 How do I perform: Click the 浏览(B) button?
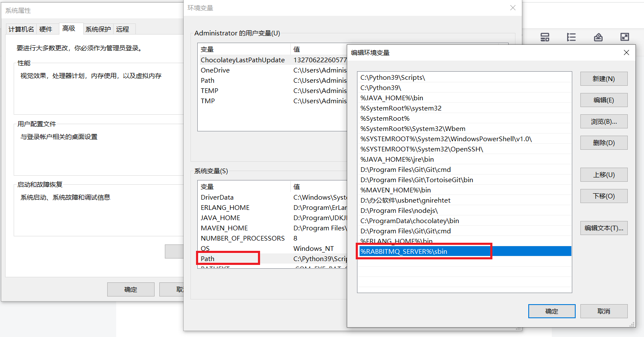pos(603,121)
